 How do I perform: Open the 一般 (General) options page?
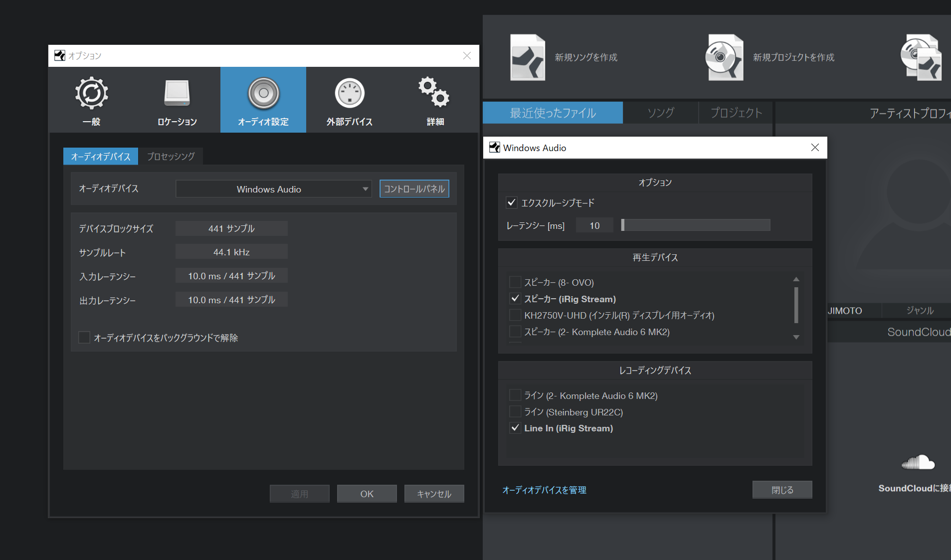[x=92, y=100]
